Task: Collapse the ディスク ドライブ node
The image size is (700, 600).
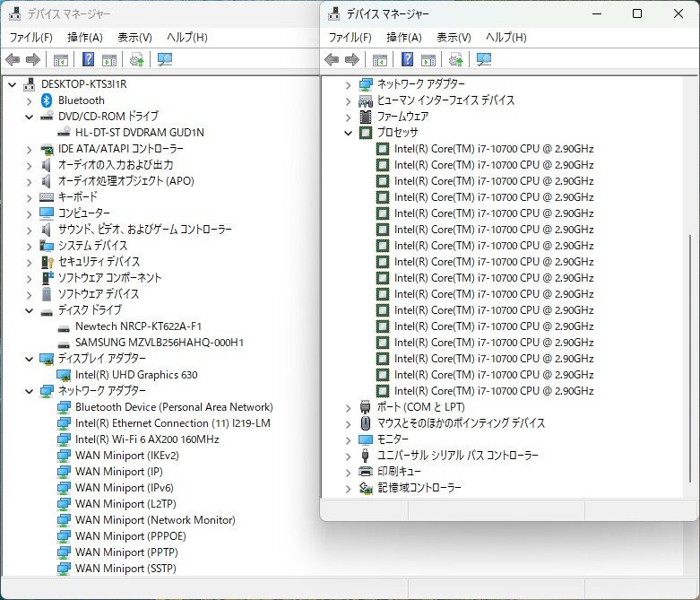Action: click(x=29, y=310)
